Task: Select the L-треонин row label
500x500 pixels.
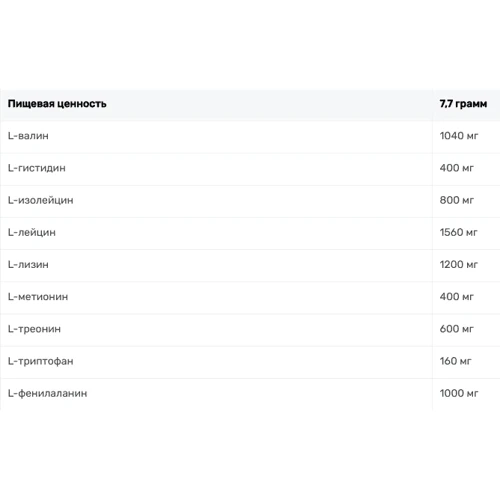Action: (34, 329)
